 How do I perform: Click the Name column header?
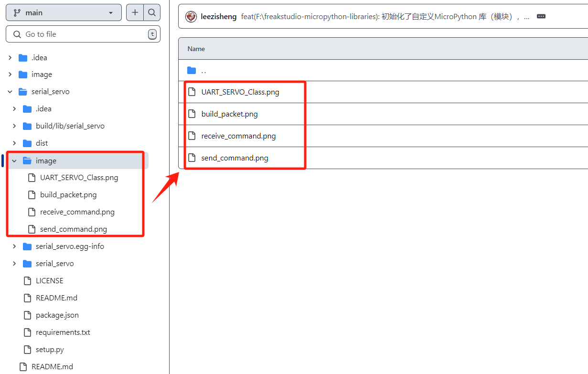tap(196, 49)
